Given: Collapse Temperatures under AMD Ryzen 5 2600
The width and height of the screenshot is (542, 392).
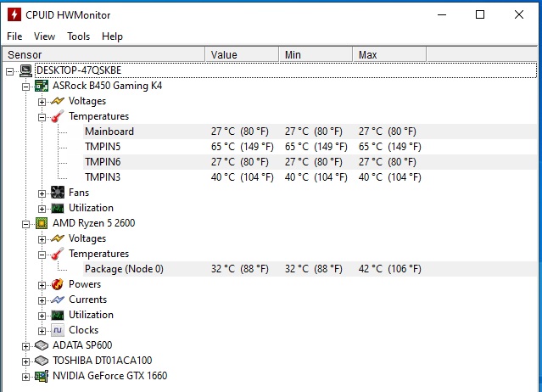Looking at the screenshot, I should tap(42, 255).
